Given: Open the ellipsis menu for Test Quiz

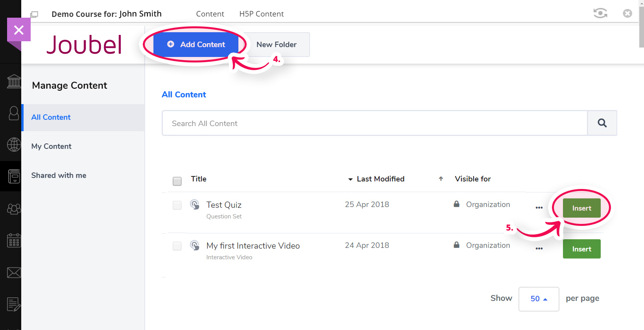Looking at the screenshot, I should pyautogui.click(x=539, y=208).
